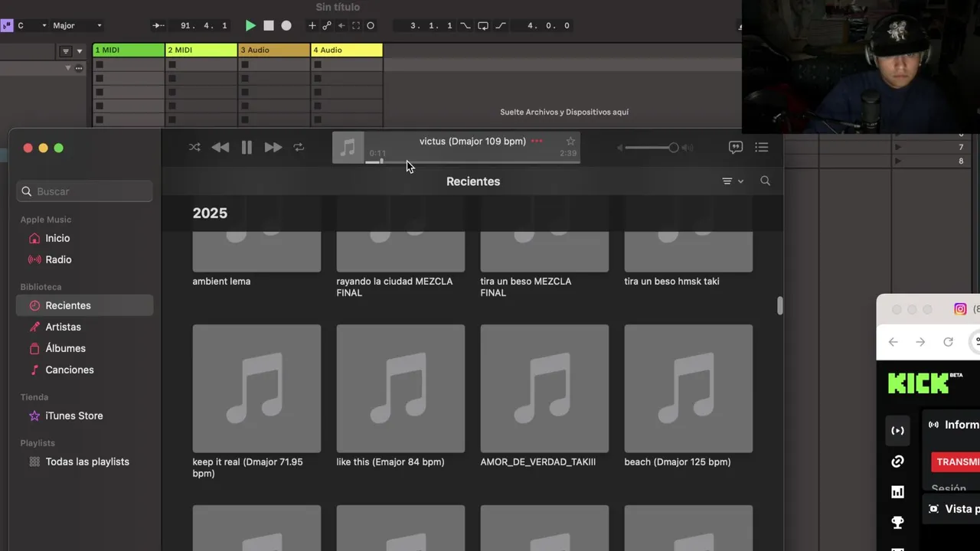Open the three-dots options in Ableton's browser

tap(79, 68)
